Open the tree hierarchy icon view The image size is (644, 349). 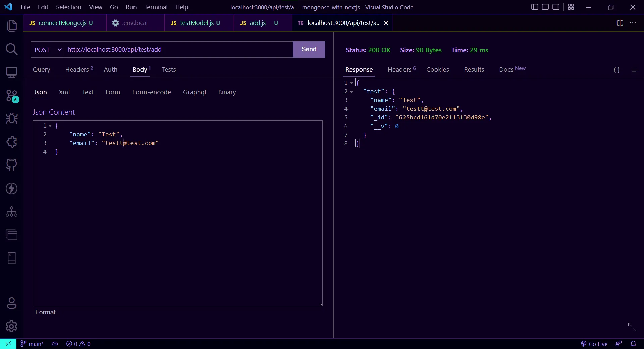tap(12, 212)
